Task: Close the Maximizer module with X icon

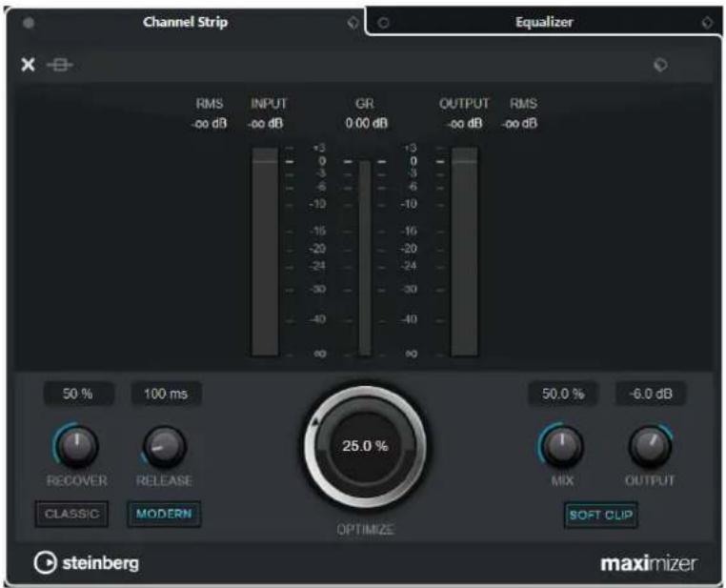Action: click(x=28, y=65)
